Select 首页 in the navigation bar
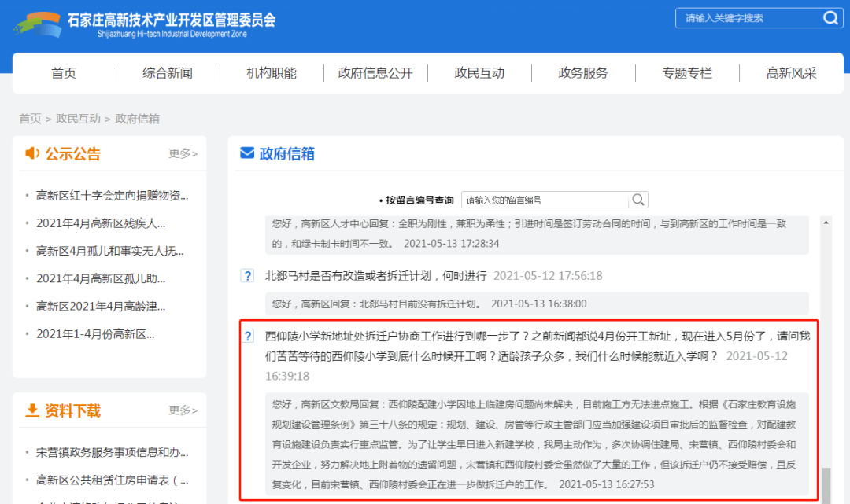 click(63, 73)
